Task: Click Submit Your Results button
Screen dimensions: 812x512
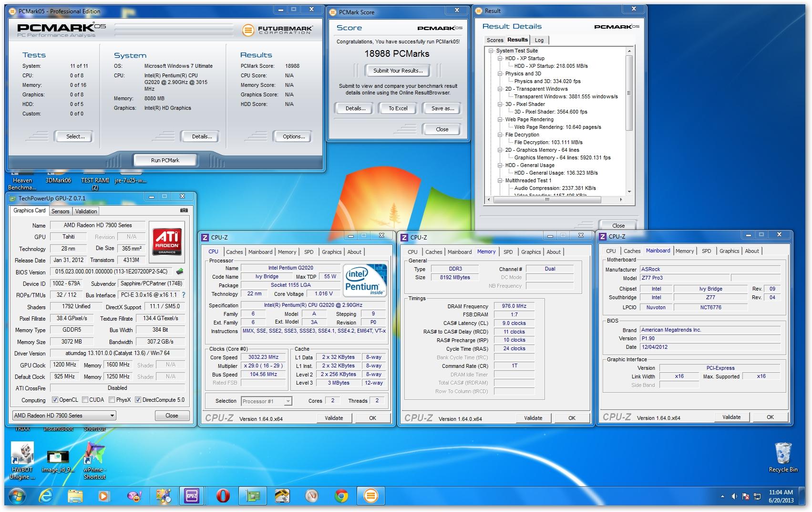Action: (398, 71)
